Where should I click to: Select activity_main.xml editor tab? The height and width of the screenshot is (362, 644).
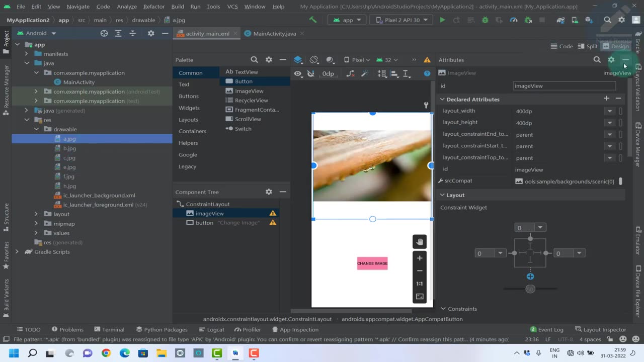pos(207,34)
